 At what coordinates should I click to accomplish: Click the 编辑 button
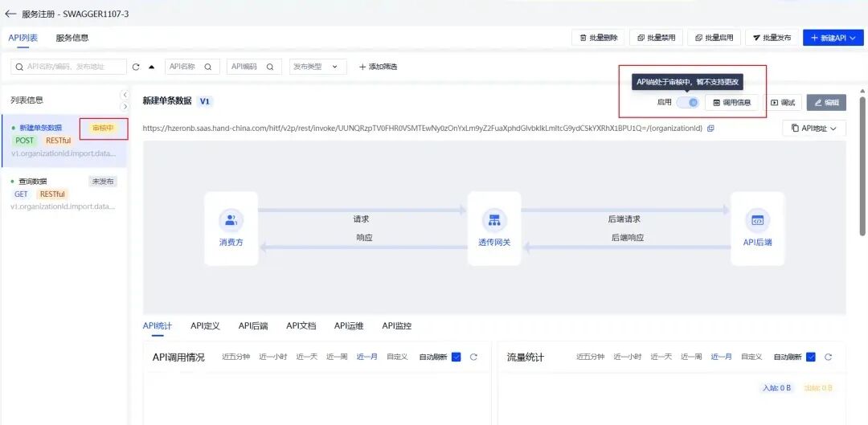pos(826,102)
